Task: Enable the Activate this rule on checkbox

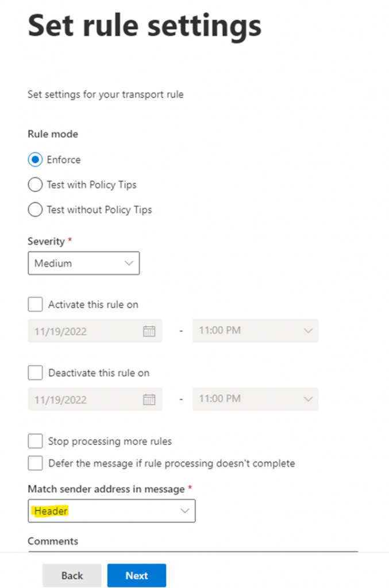Action: (x=35, y=304)
